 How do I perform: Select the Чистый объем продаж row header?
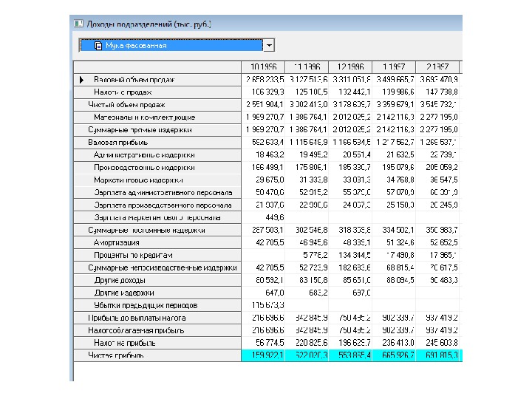(157, 105)
